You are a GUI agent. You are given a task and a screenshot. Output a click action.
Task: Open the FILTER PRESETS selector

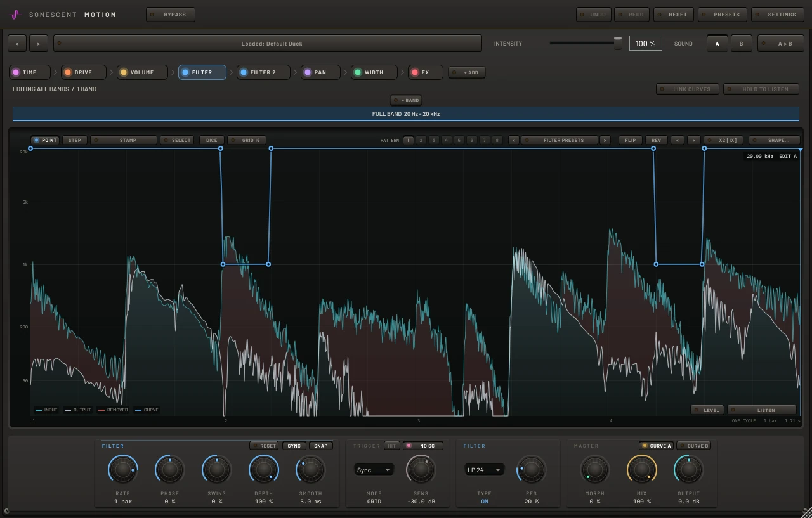(559, 140)
